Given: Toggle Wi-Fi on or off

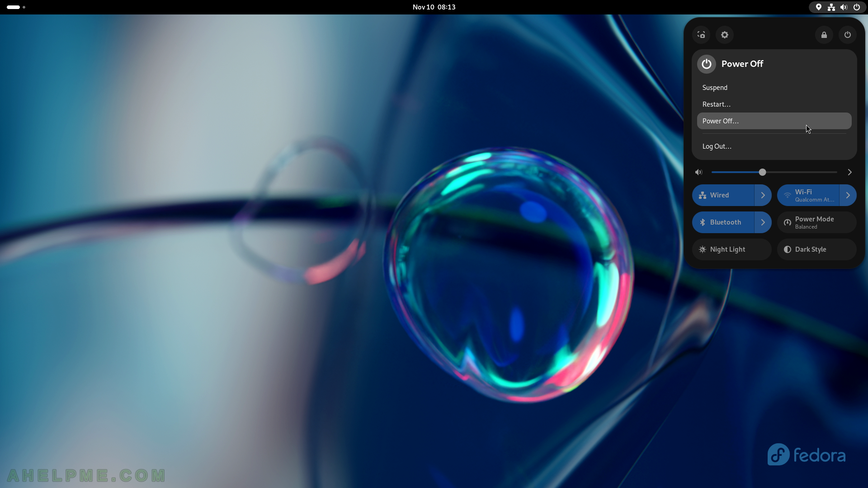Looking at the screenshot, I should (808, 195).
